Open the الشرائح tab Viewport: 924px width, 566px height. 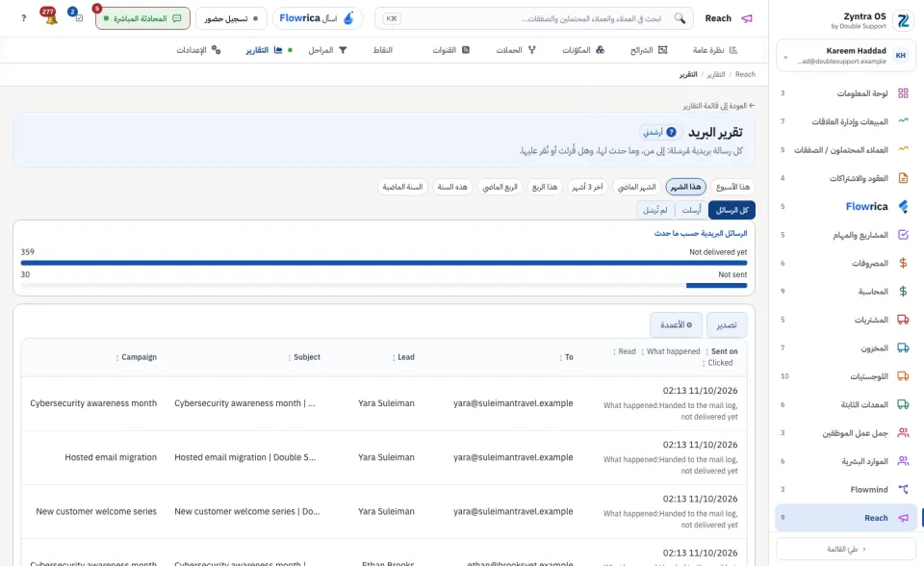click(648, 50)
